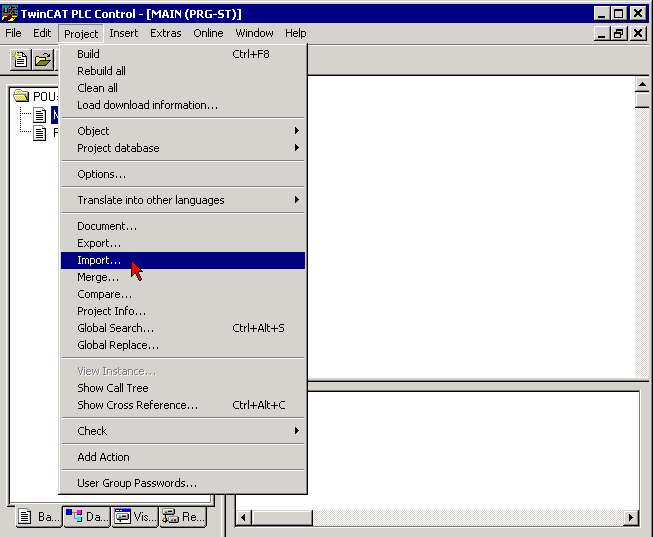653x537 pixels.
Task: Open the Options dialog entry
Action: [x=183, y=174]
